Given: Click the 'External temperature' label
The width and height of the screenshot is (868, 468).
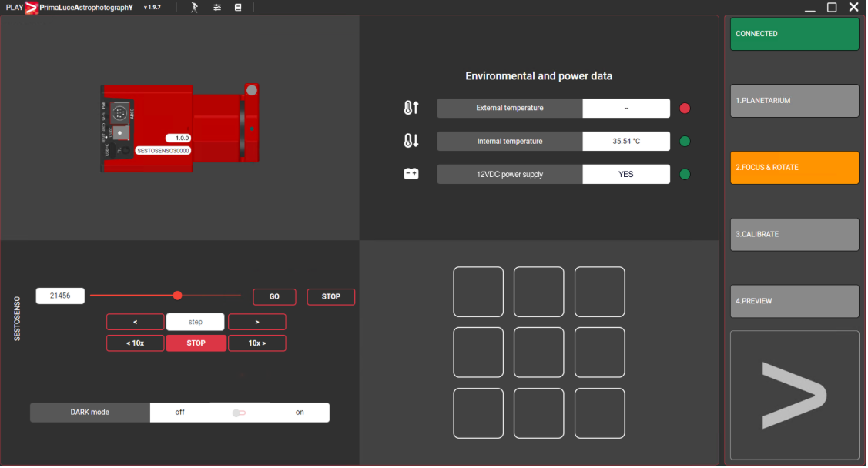Looking at the screenshot, I should tap(510, 108).
